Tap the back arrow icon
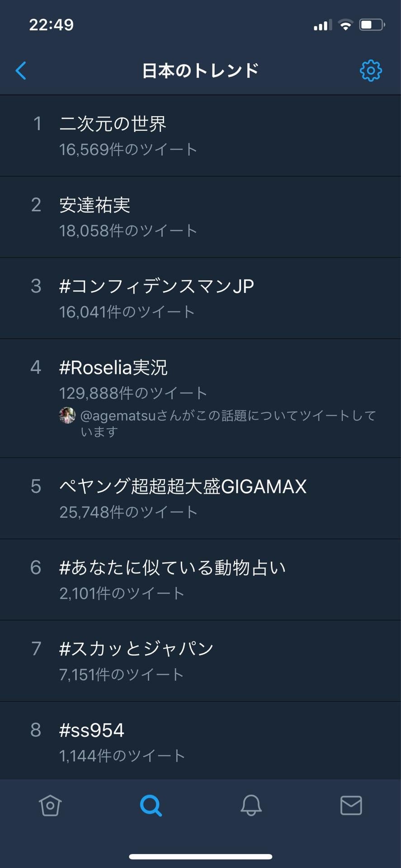The image size is (401, 868). coord(21,71)
